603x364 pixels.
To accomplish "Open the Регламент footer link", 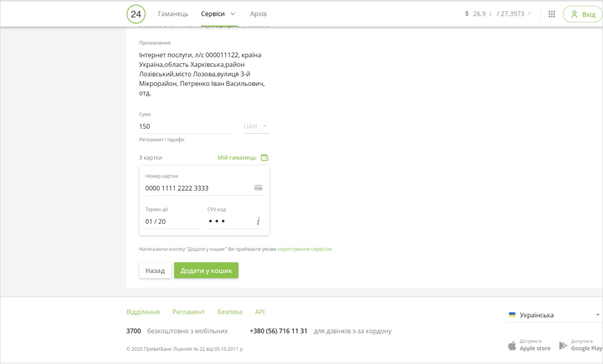I will pyautogui.click(x=189, y=312).
